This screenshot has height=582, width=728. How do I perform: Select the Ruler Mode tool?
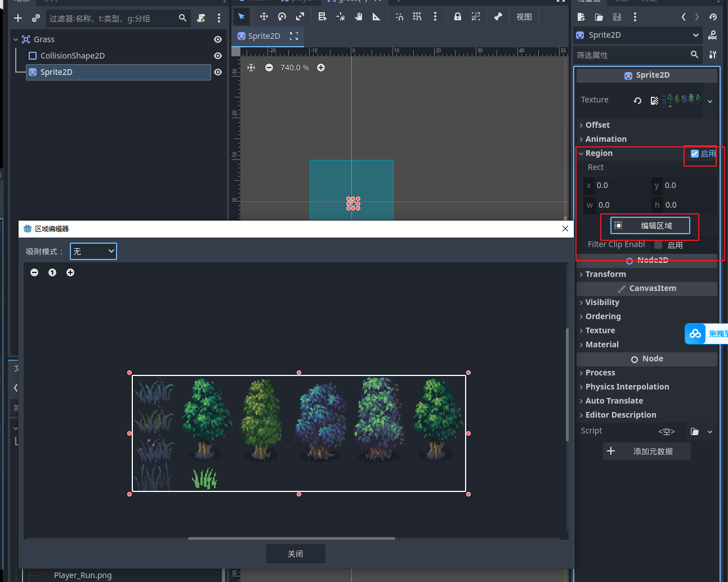pyautogui.click(x=377, y=16)
